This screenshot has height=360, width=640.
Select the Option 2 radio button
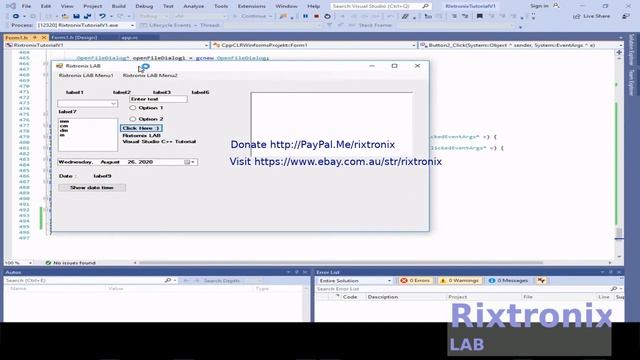click(x=133, y=119)
